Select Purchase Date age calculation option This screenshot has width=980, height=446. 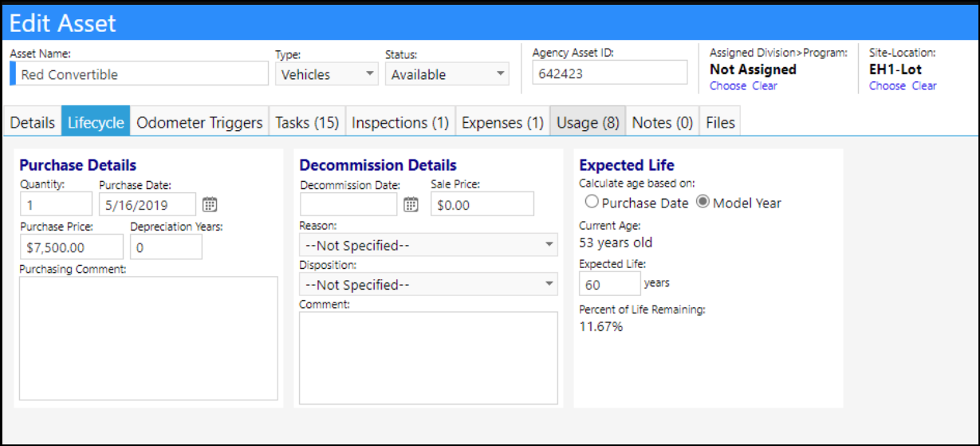[592, 203]
